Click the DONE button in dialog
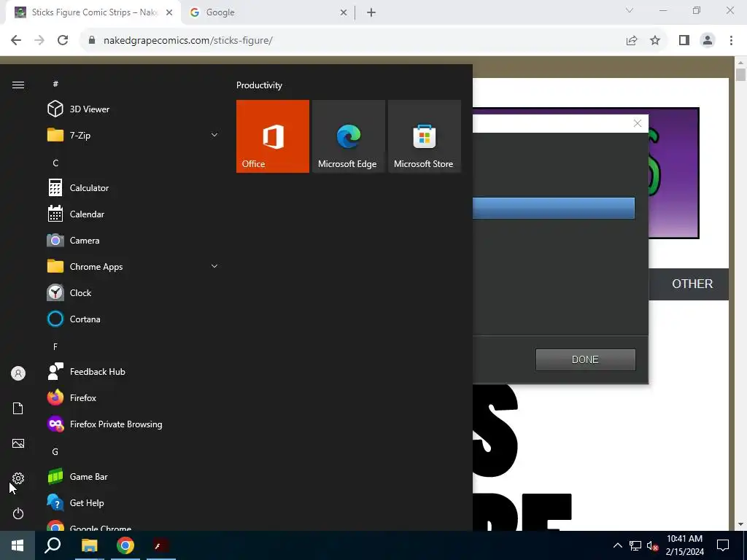The height and width of the screenshot is (560, 747). tap(586, 359)
